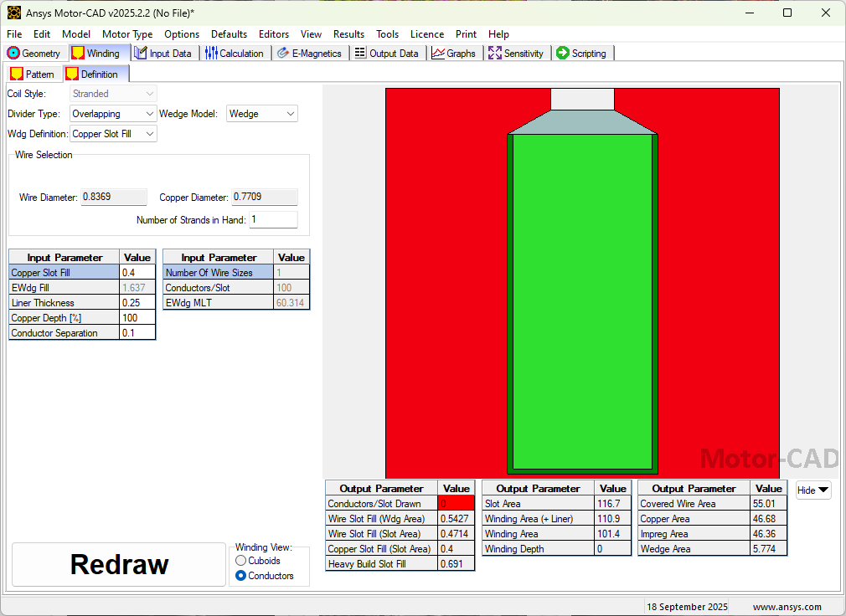Open the Coil Style dropdown
Screen dimensions: 846x616
coord(113,94)
